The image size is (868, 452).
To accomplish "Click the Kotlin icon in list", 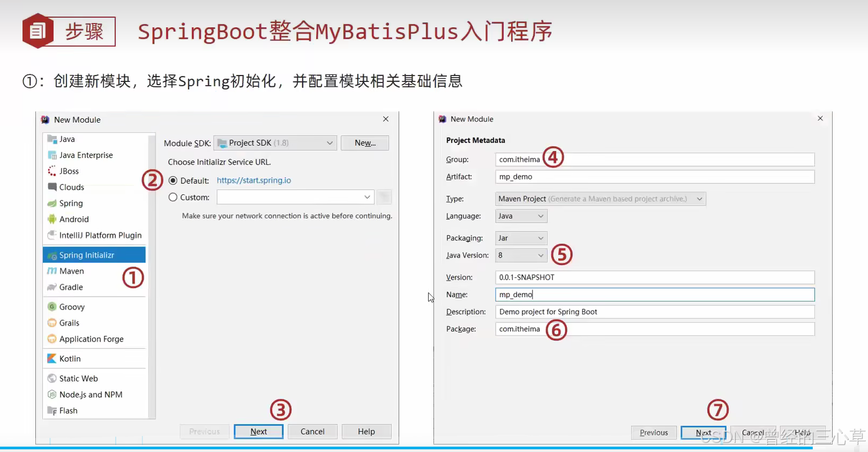I will pos(52,359).
